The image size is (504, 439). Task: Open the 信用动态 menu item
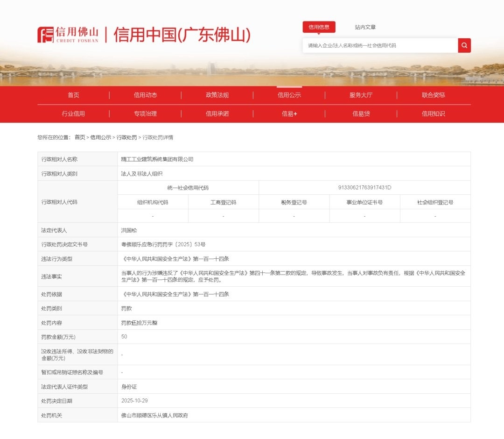point(145,95)
